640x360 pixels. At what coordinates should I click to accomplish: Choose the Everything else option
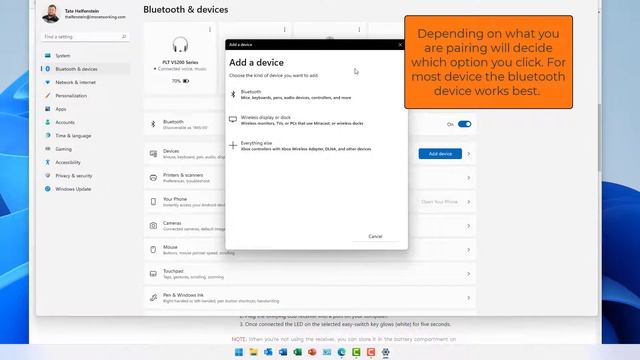(x=316, y=146)
